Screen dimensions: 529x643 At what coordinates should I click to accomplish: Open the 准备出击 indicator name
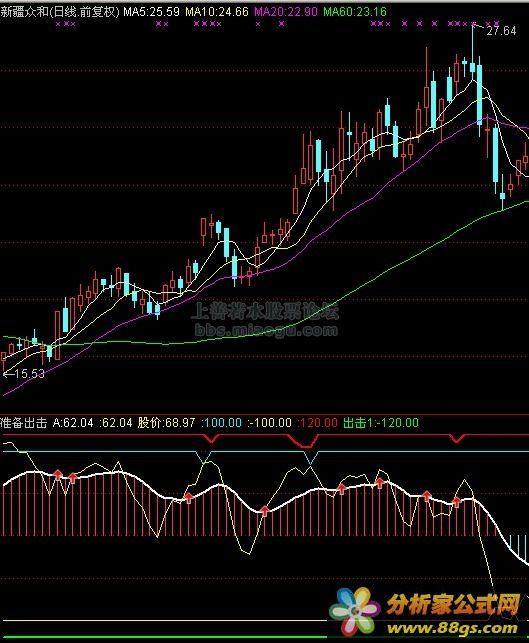tap(24, 422)
